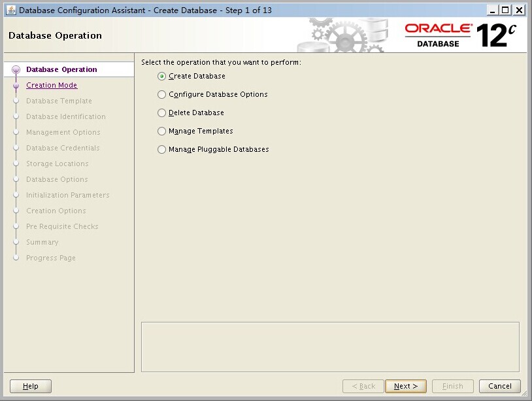Pick the Manage Templates radio option
Image resolution: width=532 pixels, height=401 pixels.
[x=162, y=131]
